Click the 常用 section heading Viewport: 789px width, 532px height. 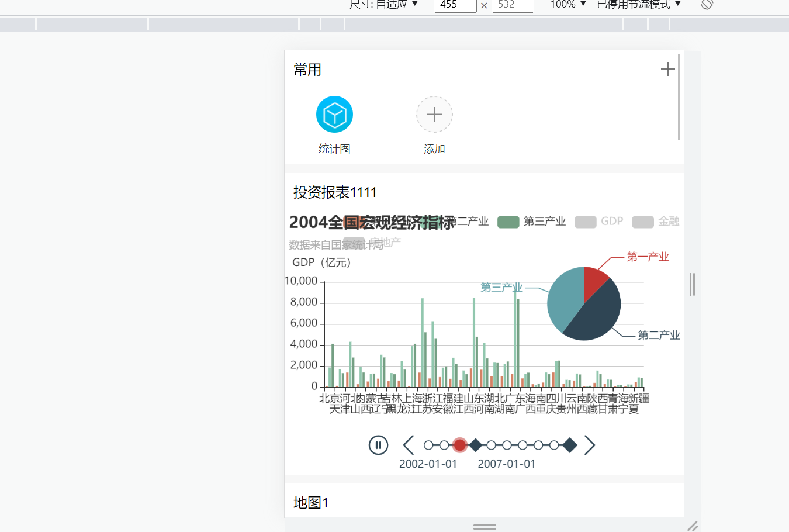307,70
